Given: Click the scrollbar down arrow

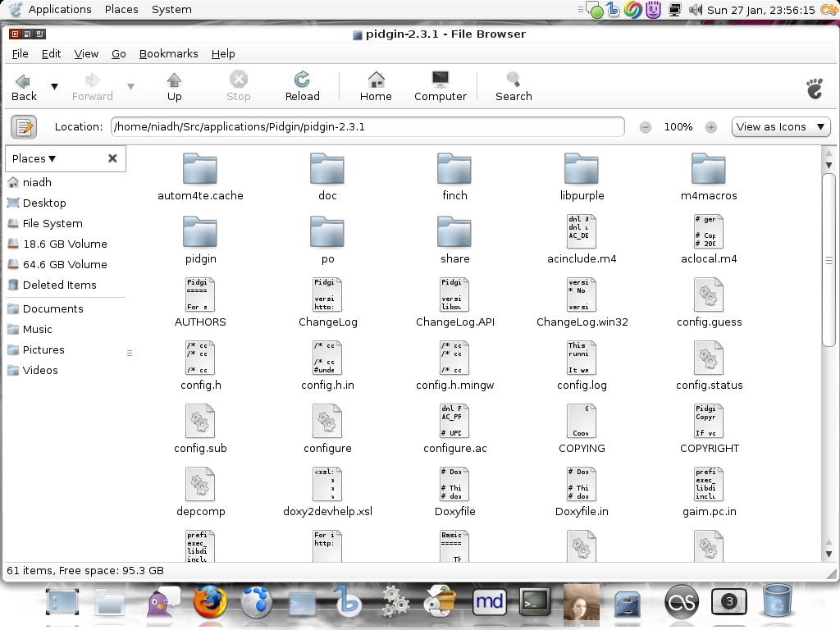Looking at the screenshot, I should coord(829,555).
